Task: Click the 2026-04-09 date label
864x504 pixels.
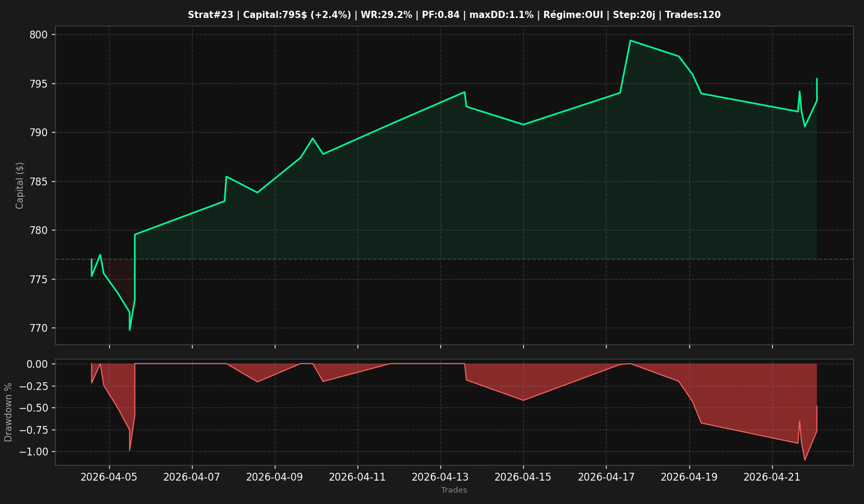Action: click(x=275, y=477)
